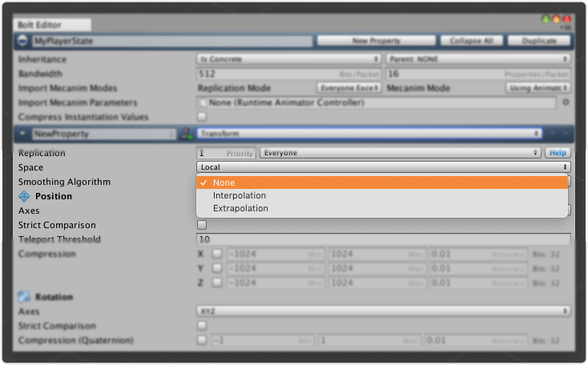This screenshot has height=365, width=588.
Task: Open the Everyone replication dropdown
Action: pyautogui.click(x=400, y=153)
